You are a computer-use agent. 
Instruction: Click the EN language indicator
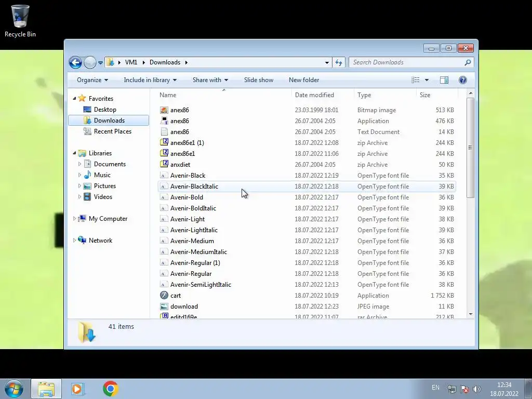tap(435, 388)
